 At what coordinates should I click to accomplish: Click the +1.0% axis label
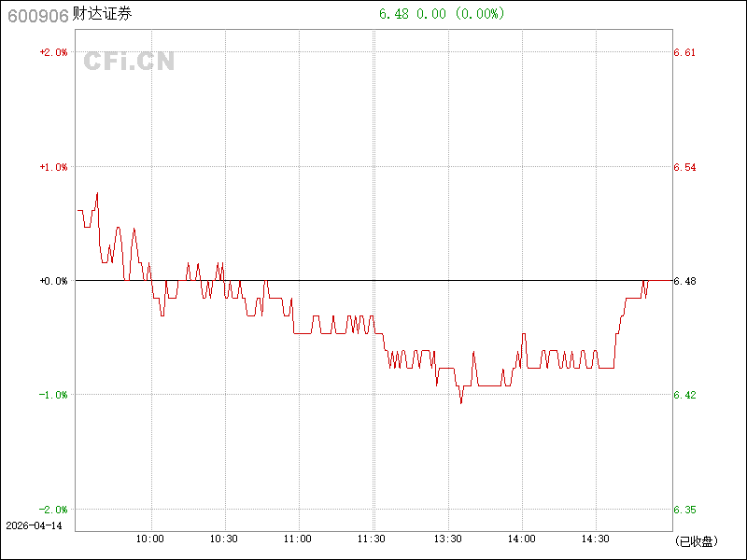(53, 167)
